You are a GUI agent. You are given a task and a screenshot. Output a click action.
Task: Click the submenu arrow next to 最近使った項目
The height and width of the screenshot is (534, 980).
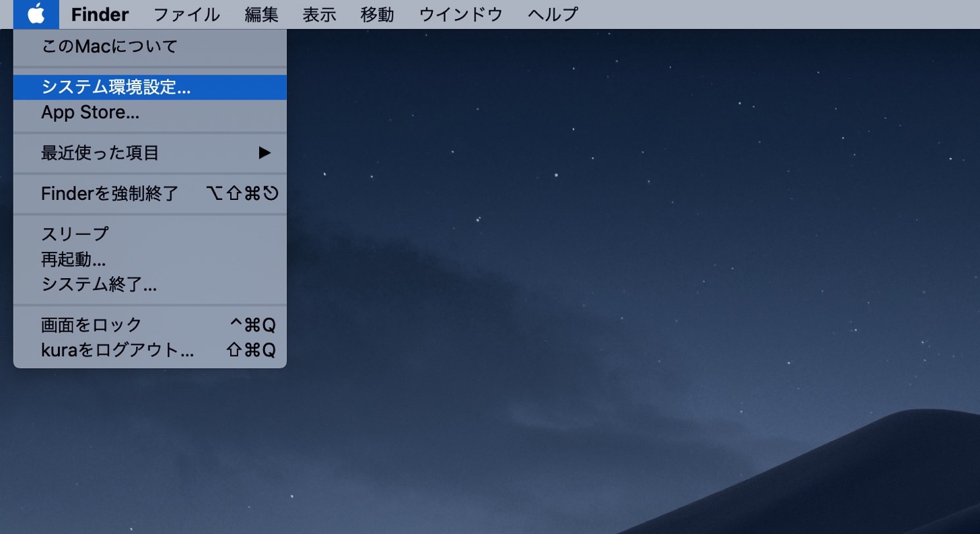click(265, 153)
